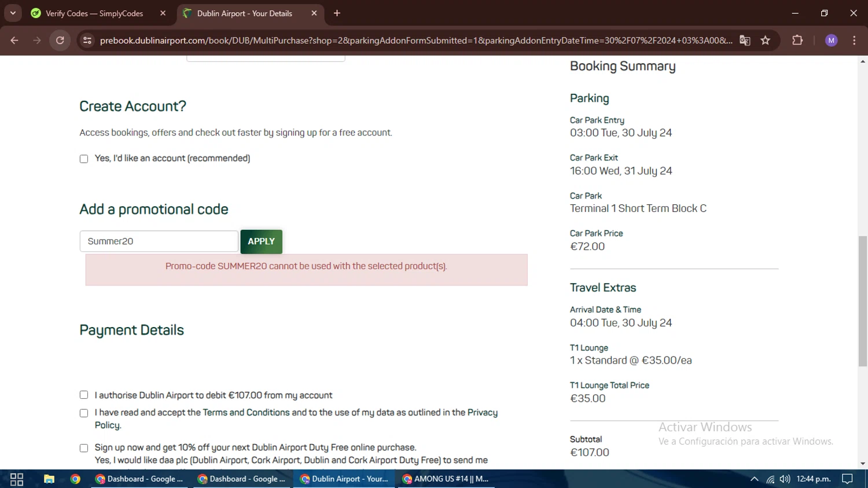868x488 pixels.
Task: Click the Booking Summary heading
Action: tap(623, 66)
